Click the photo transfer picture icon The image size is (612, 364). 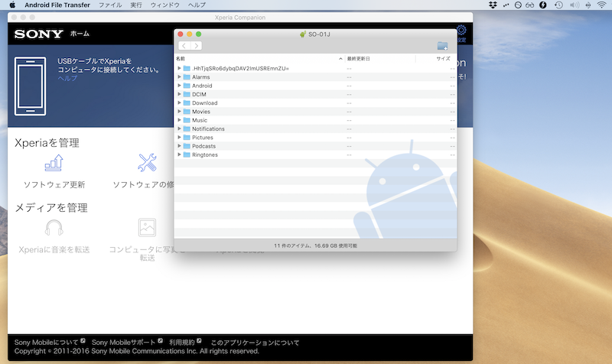[x=147, y=228]
